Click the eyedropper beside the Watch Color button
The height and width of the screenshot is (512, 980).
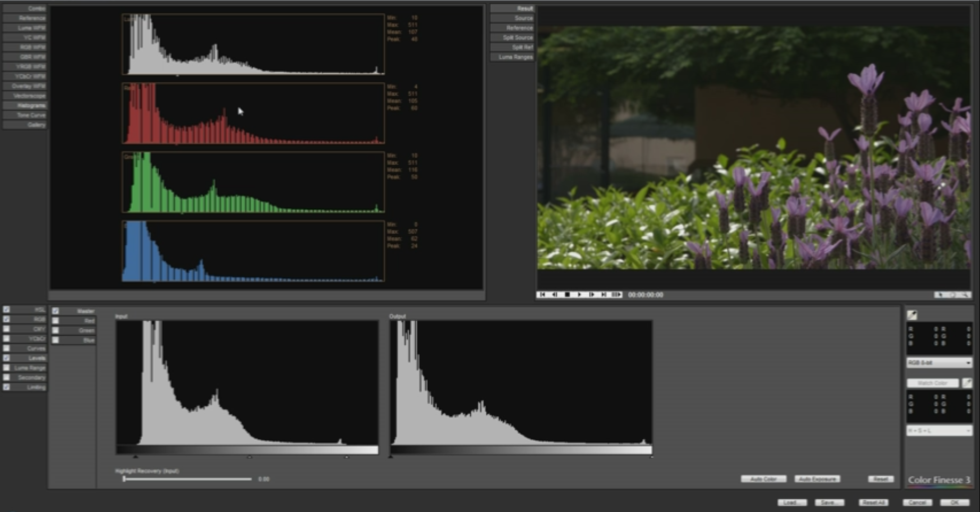pos(968,383)
